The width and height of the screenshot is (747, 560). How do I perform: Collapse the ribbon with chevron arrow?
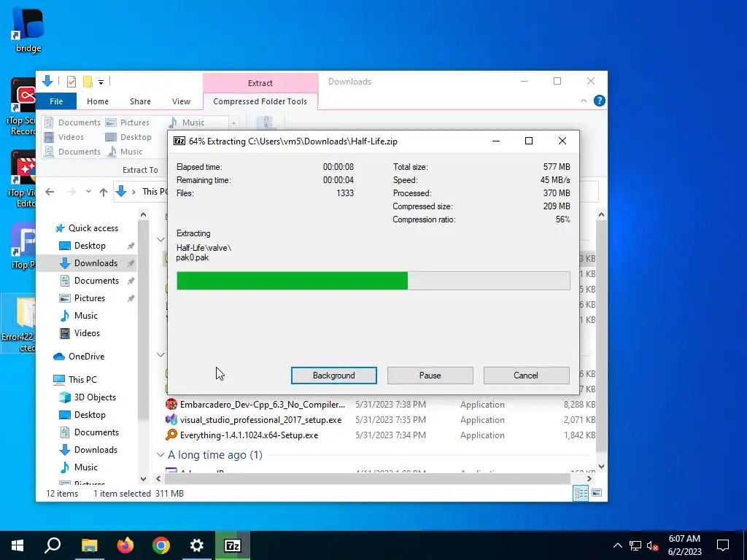tap(583, 101)
